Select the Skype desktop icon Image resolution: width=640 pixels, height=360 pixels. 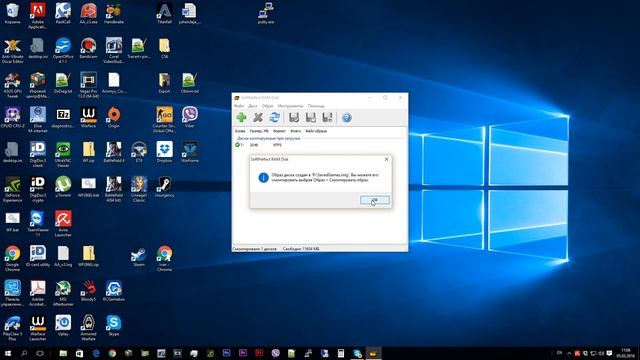pyautogui.click(x=113, y=326)
